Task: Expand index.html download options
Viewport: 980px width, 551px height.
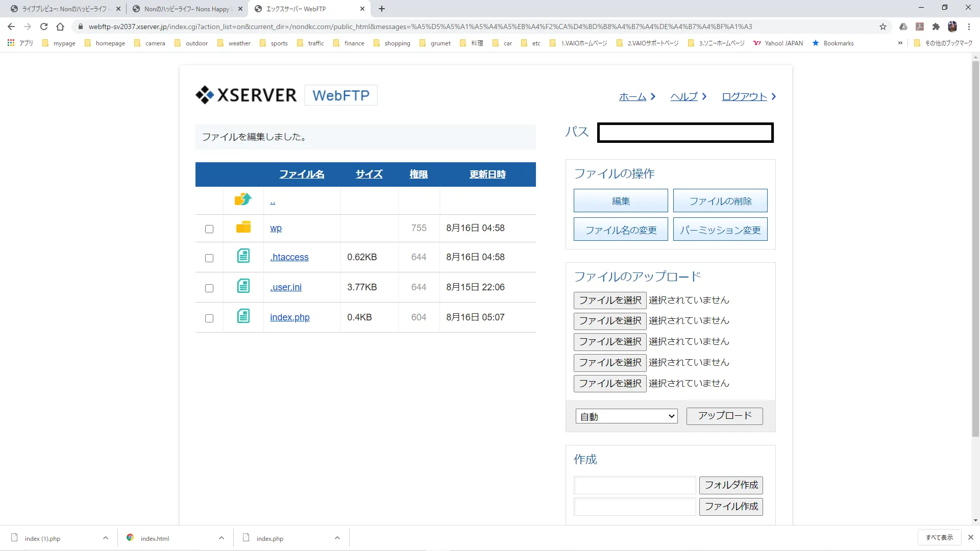Action: [222, 538]
